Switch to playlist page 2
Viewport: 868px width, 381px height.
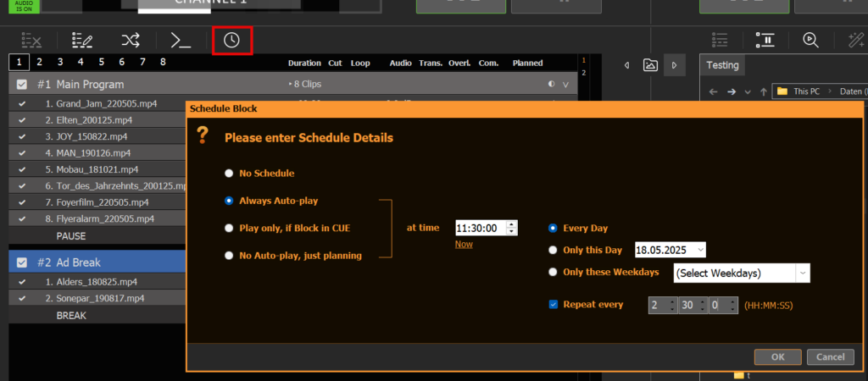click(x=39, y=63)
